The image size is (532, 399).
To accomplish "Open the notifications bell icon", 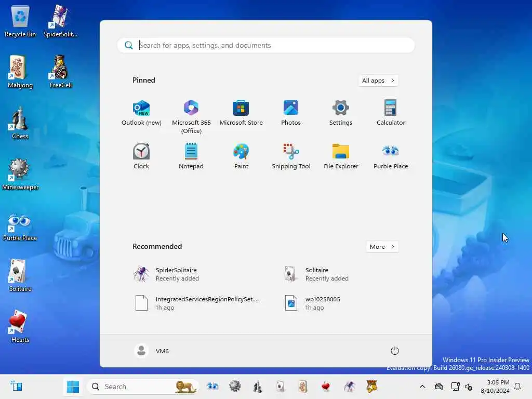I will pos(518,387).
